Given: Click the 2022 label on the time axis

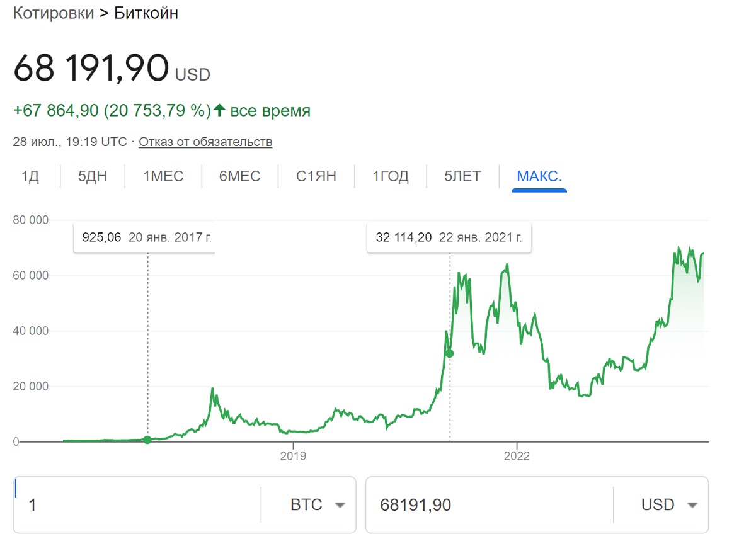Looking at the screenshot, I should (x=517, y=456).
